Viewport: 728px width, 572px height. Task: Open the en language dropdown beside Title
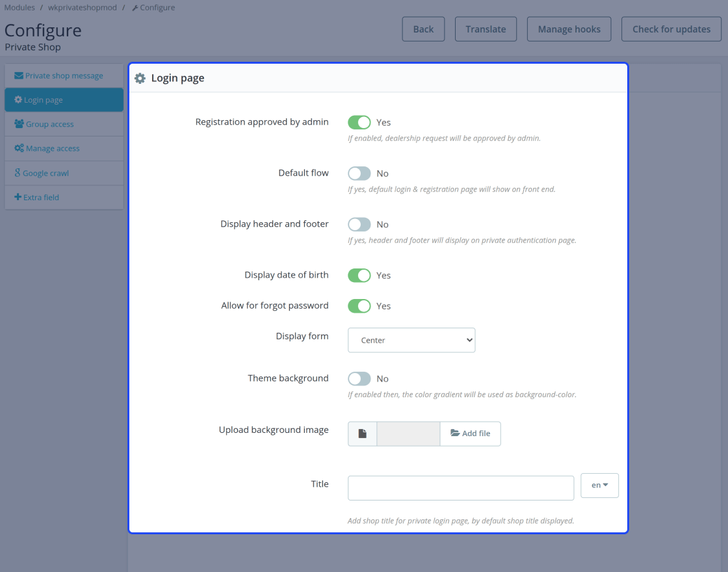[x=599, y=485]
